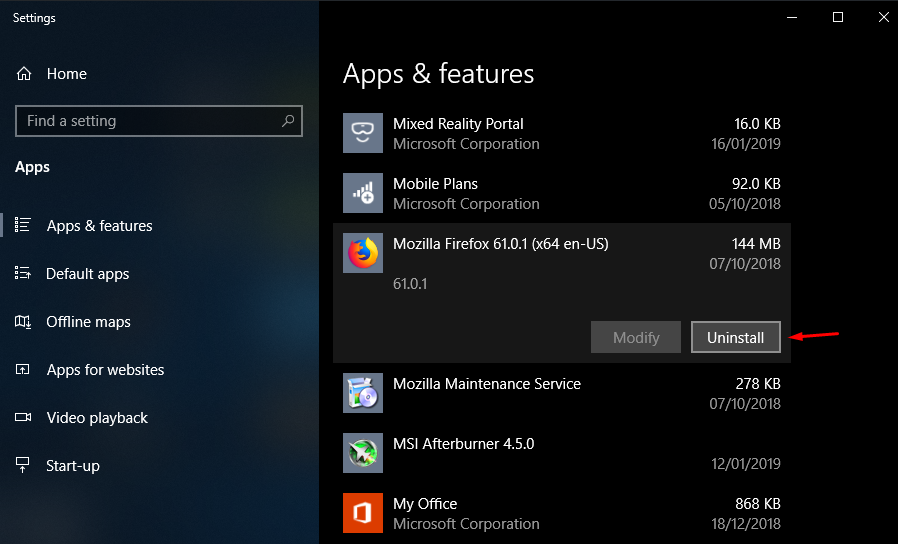Click the 61.0.1 version number text
Image resolution: width=898 pixels, height=544 pixels.
coord(410,284)
